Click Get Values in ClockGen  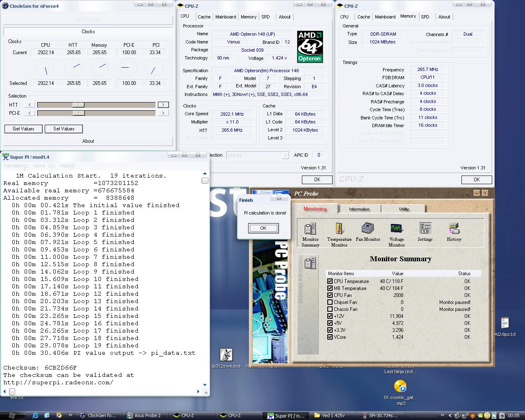23,129
